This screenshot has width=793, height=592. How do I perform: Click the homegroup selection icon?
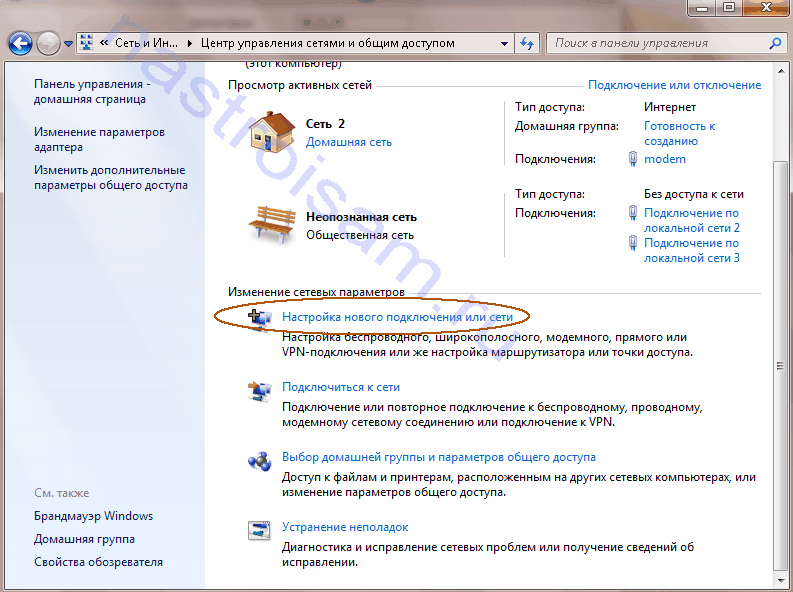[x=259, y=459]
